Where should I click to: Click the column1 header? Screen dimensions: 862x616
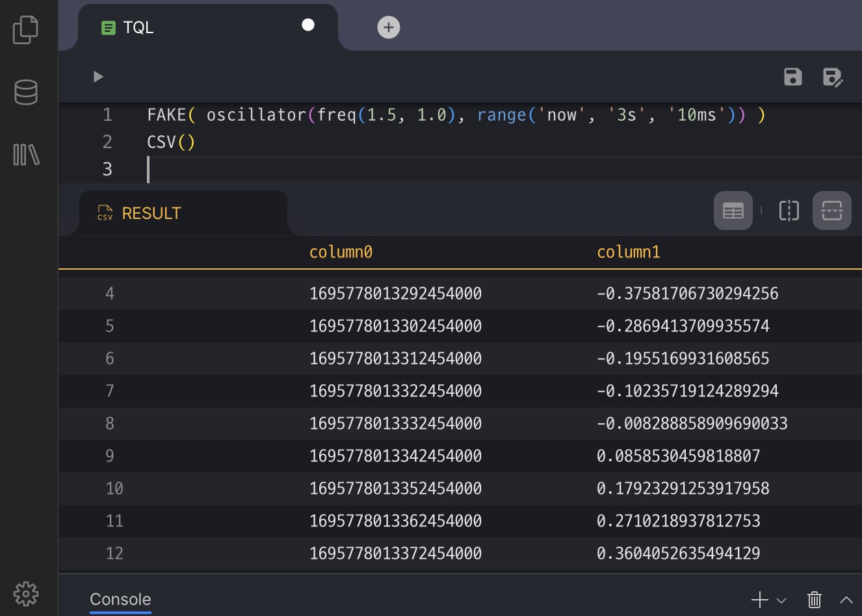[x=628, y=252]
